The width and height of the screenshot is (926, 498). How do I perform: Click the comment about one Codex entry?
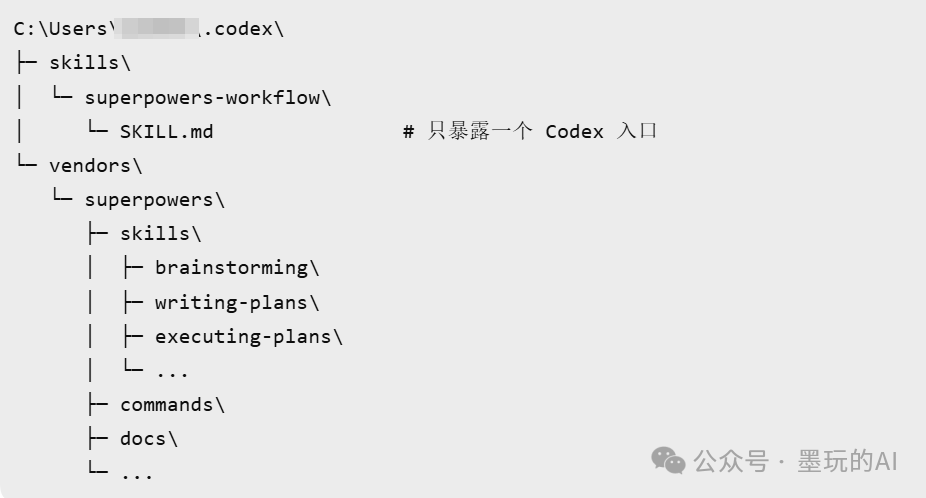(530, 131)
